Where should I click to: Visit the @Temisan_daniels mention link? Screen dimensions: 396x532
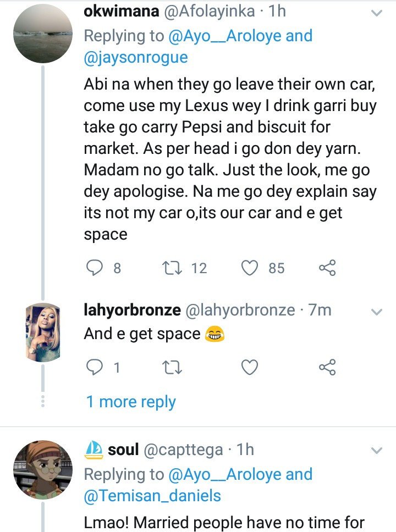152,496
